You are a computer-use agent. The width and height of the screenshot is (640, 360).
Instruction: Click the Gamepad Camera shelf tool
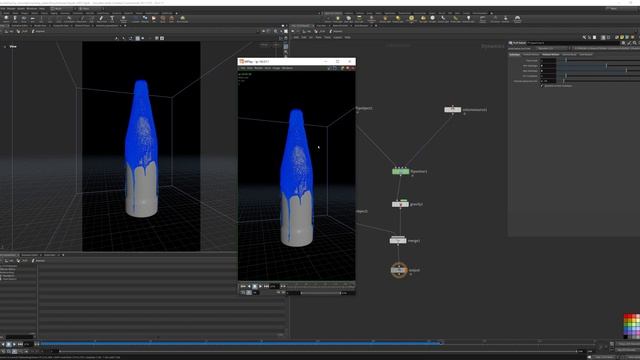pos(517,18)
